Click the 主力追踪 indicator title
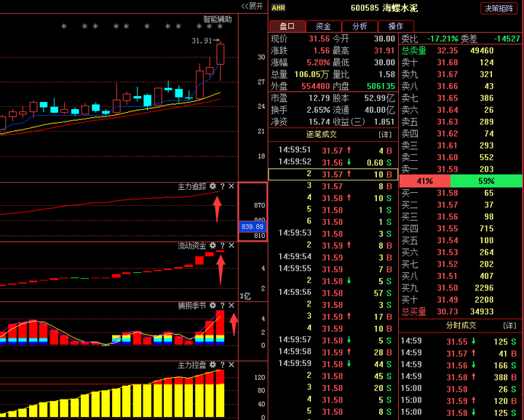 192,186
